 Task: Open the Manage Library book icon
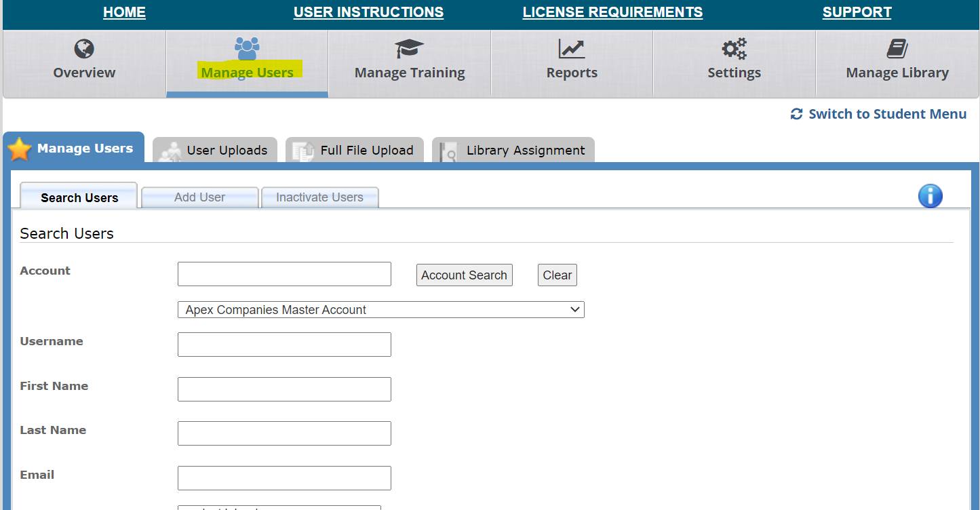click(x=897, y=49)
